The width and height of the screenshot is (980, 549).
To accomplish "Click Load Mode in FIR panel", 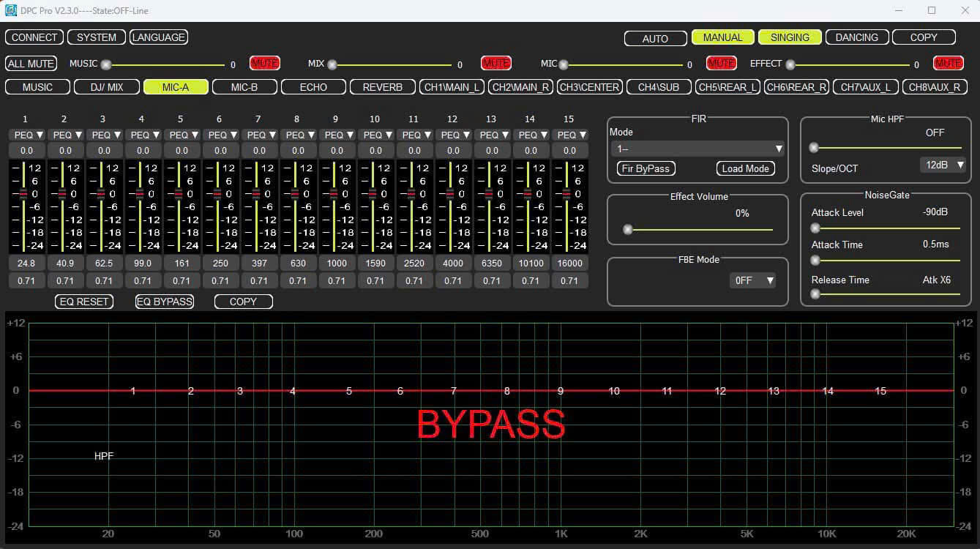I will coord(745,168).
